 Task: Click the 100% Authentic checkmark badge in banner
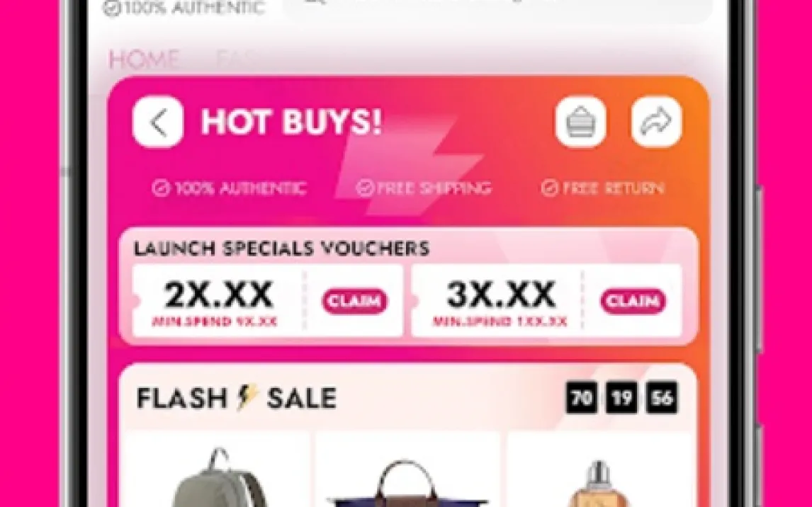(x=229, y=188)
